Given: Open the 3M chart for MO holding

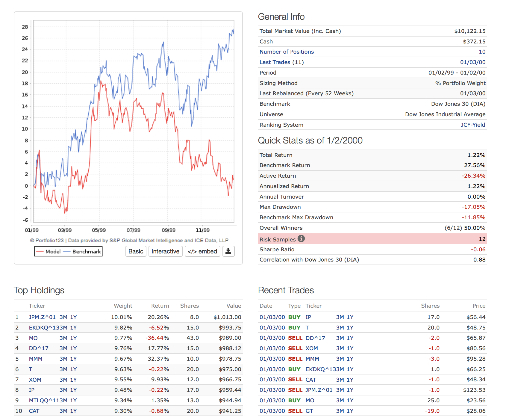Looking at the screenshot, I should [x=63, y=338].
